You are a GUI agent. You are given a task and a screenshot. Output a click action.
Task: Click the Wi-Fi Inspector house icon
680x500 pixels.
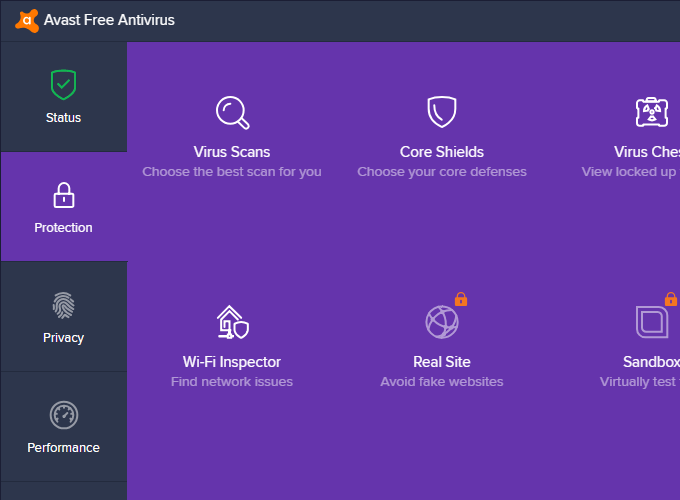point(233,322)
